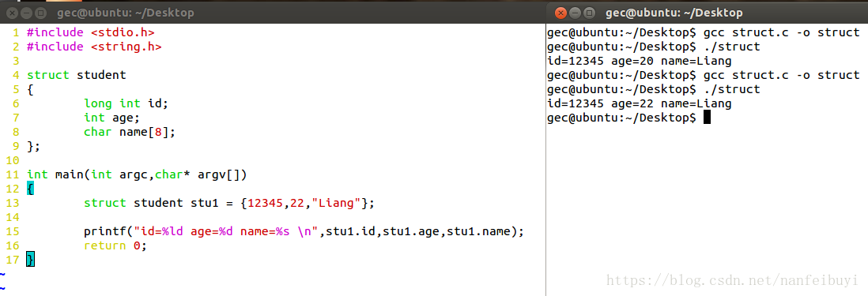868x296 pixels.
Task: Click the left window title 'gec@ubuntu: ~/Desktop'
Action: tap(126, 12)
